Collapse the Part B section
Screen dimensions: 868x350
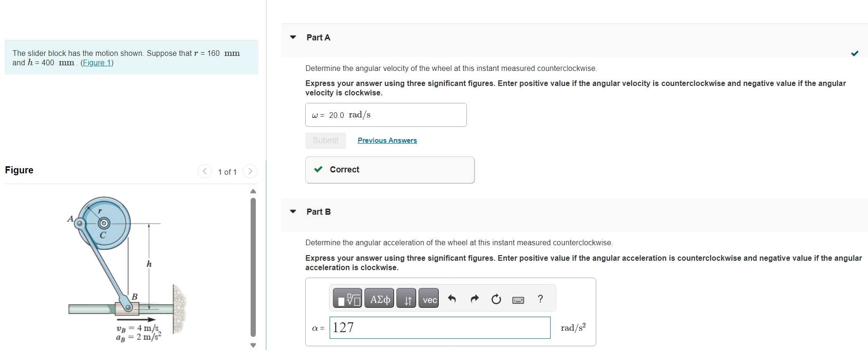(x=292, y=211)
